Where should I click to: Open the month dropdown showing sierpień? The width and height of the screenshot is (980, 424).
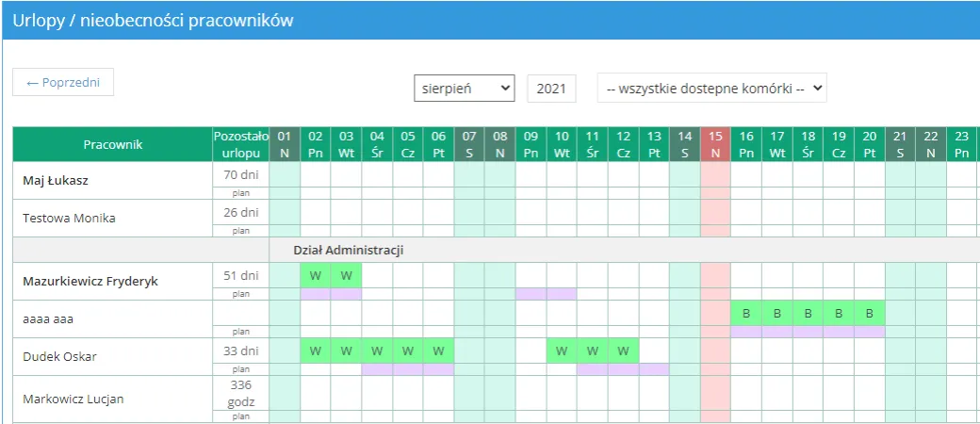coord(465,89)
